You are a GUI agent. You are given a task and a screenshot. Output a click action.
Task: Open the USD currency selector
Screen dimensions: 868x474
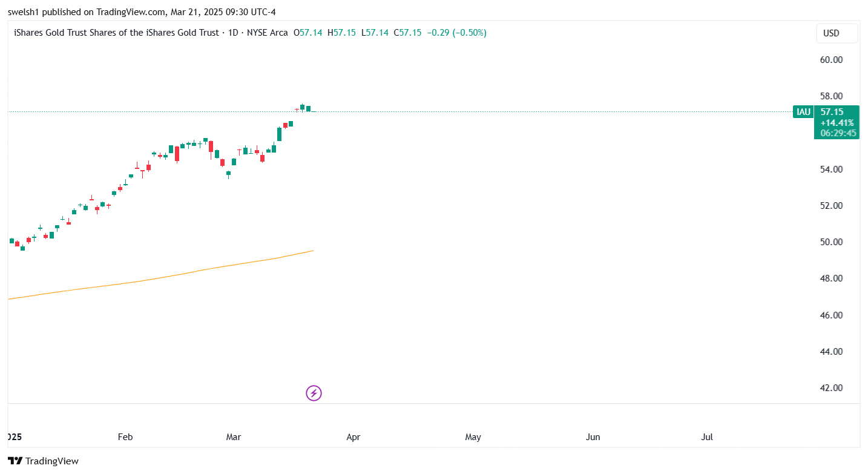point(837,33)
